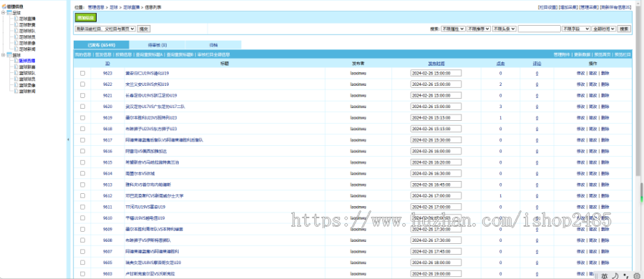Click the moon icon in IME bar
Screen dimensions: 644x279
615,275
